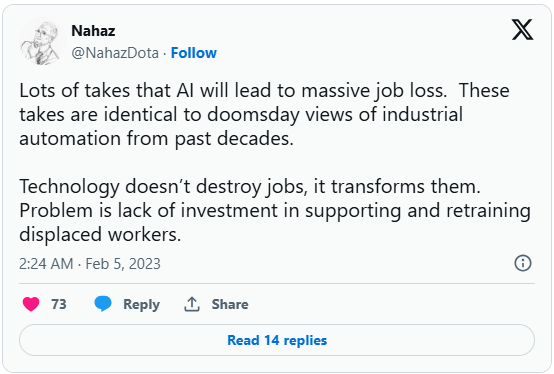
Task: Click 'Technology doesn't destroy jobs' sentence
Action: [250, 186]
